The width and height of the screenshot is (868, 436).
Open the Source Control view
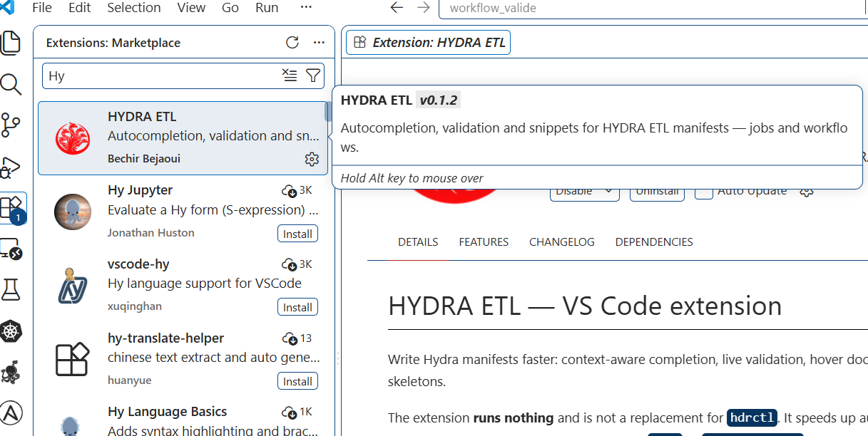[x=11, y=125]
